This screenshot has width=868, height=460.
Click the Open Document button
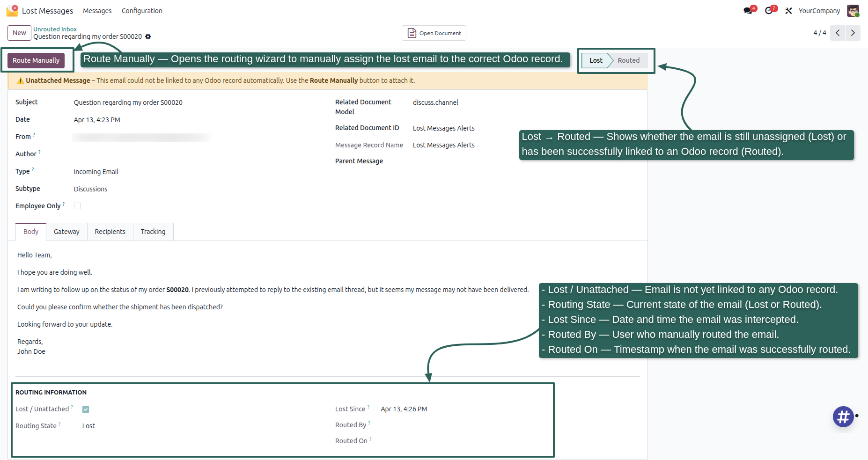click(x=434, y=33)
